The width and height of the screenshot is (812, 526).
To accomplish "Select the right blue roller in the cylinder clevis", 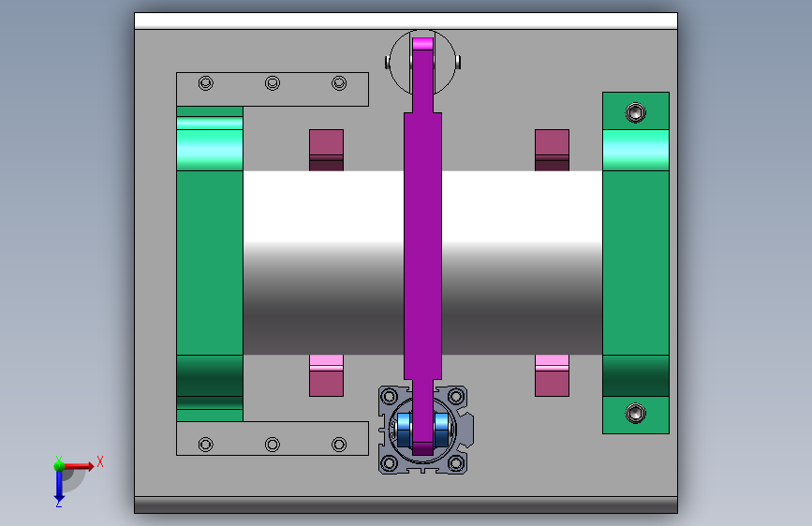I will (x=442, y=430).
